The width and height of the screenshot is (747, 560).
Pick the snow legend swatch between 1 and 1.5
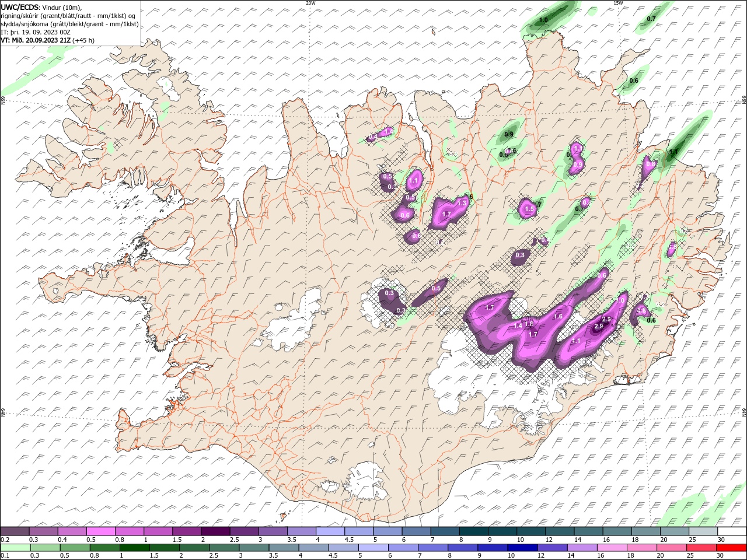[158, 531]
